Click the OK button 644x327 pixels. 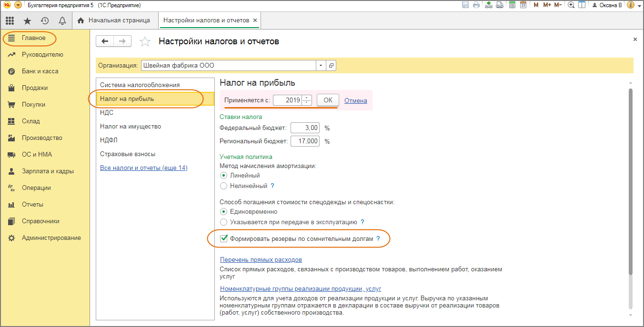coord(328,100)
